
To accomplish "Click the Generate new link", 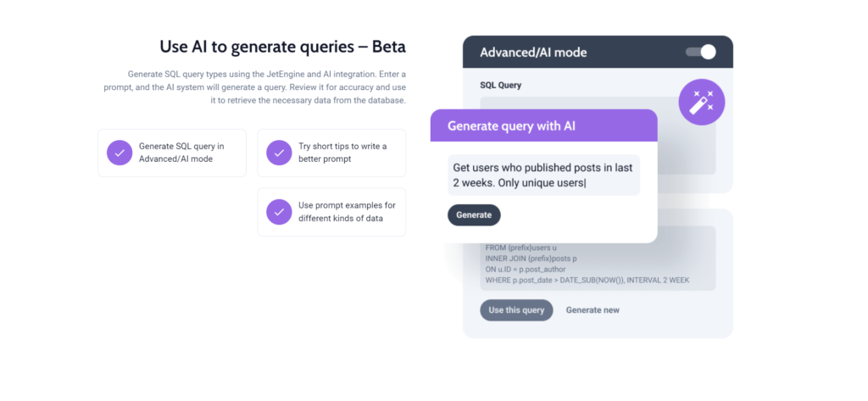I will click(593, 310).
